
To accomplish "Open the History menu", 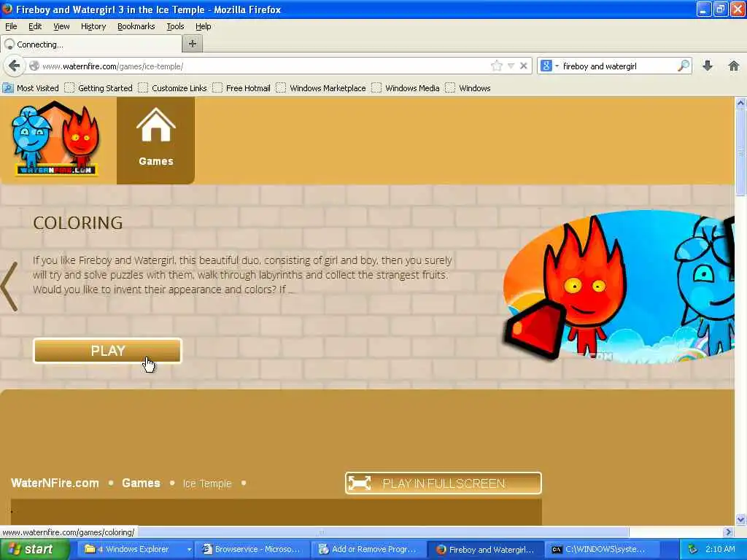I will (x=93, y=26).
